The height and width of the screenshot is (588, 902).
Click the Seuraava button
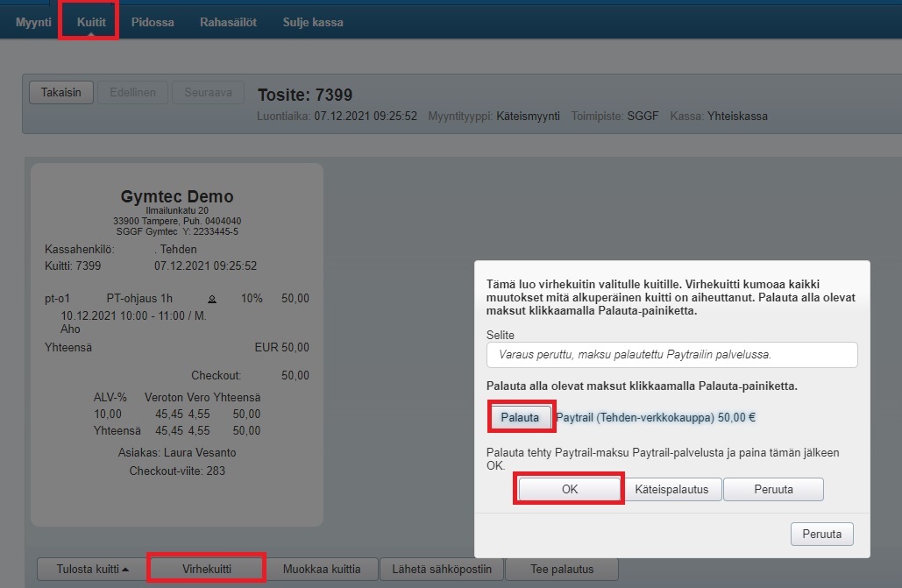point(208,93)
